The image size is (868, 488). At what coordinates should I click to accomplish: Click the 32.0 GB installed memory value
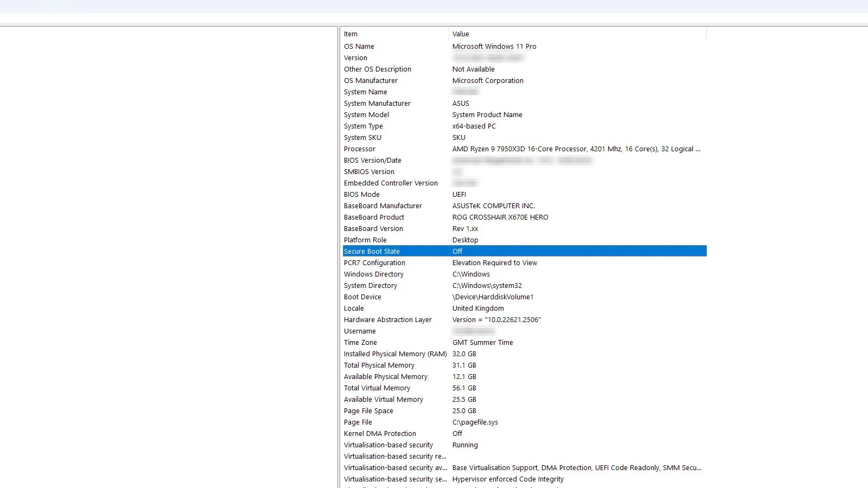click(x=464, y=354)
